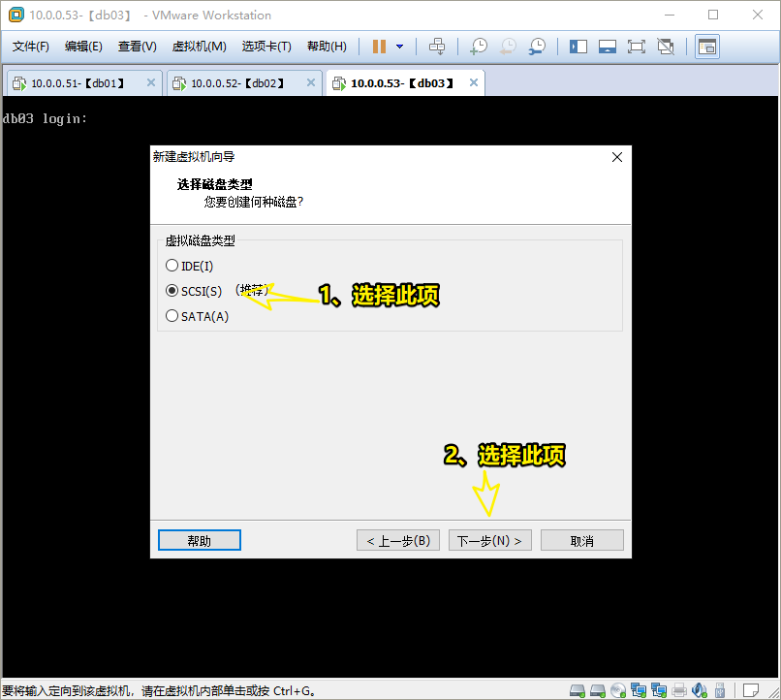
Task: Minimize the VMware Workstation window
Action: click(x=670, y=15)
